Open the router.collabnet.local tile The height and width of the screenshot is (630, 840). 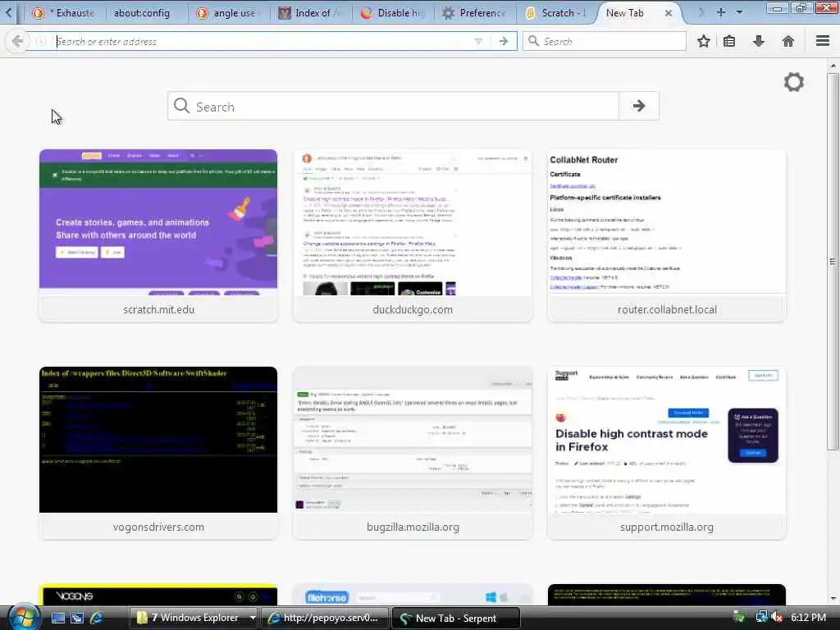pos(667,235)
